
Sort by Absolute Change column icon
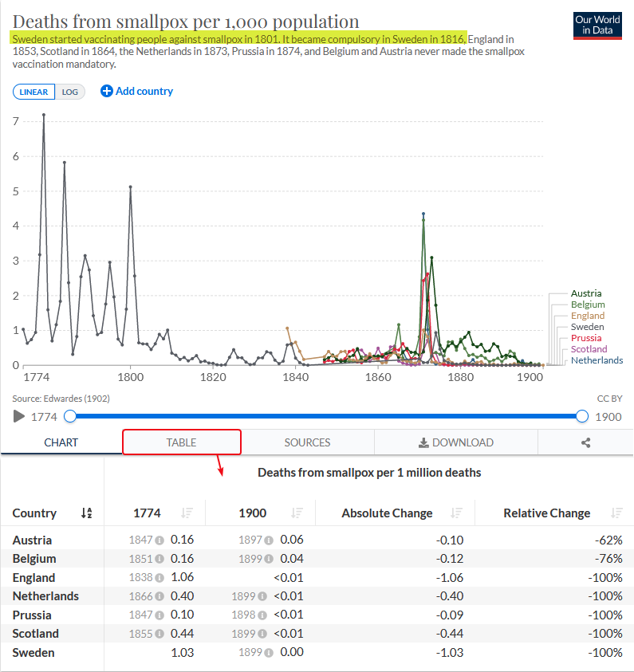tap(456, 513)
